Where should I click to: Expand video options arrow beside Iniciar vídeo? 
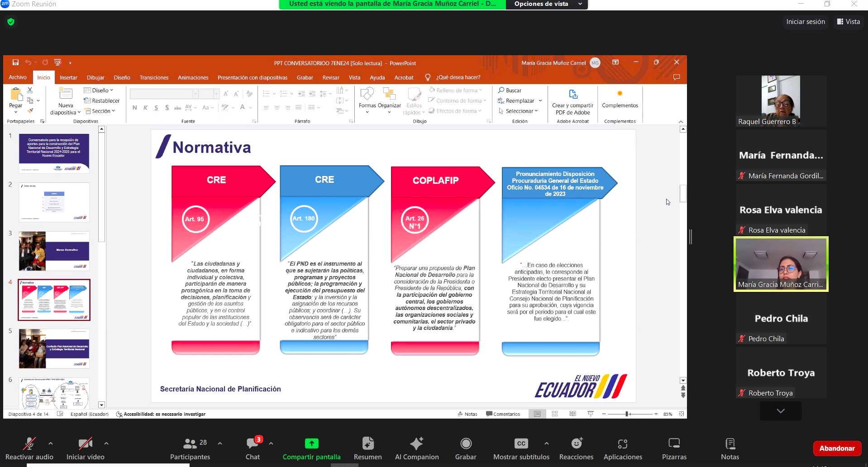click(106, 443)
